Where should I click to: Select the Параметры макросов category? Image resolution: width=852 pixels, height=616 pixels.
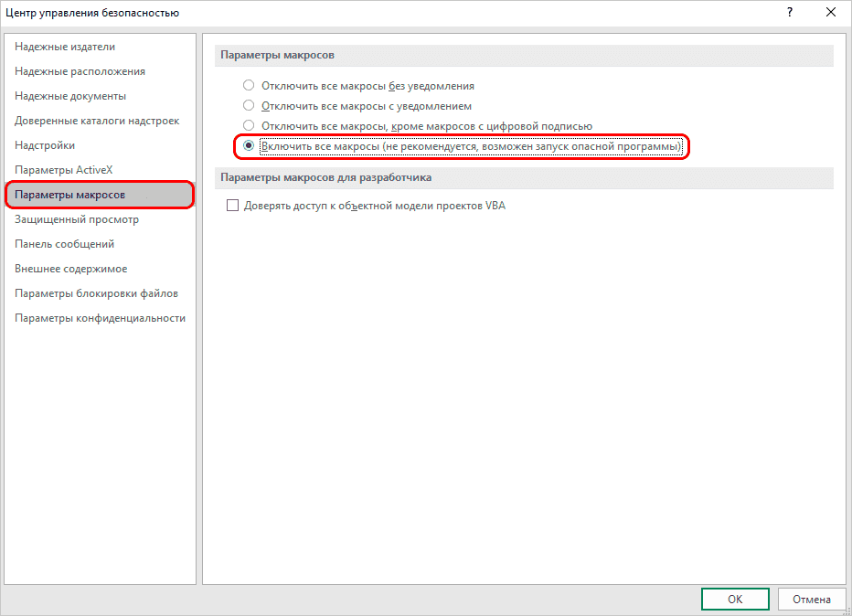[x=70, y=195]
